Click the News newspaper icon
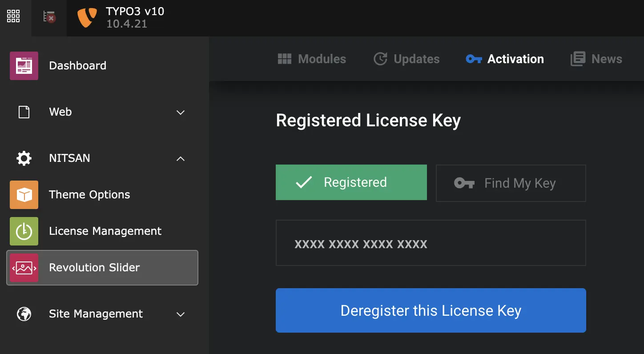Viewport: 644px width, 354px height. tap(578, 59)
